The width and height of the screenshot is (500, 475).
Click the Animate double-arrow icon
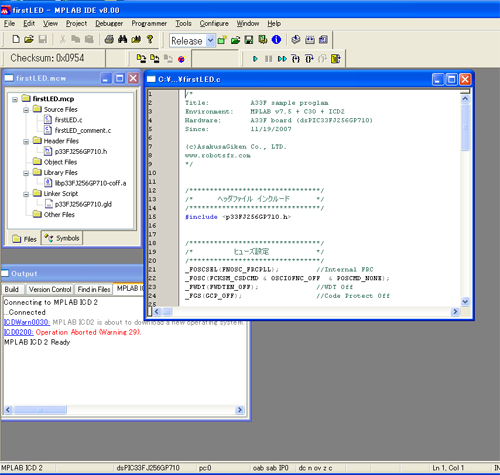coord(282,59)
